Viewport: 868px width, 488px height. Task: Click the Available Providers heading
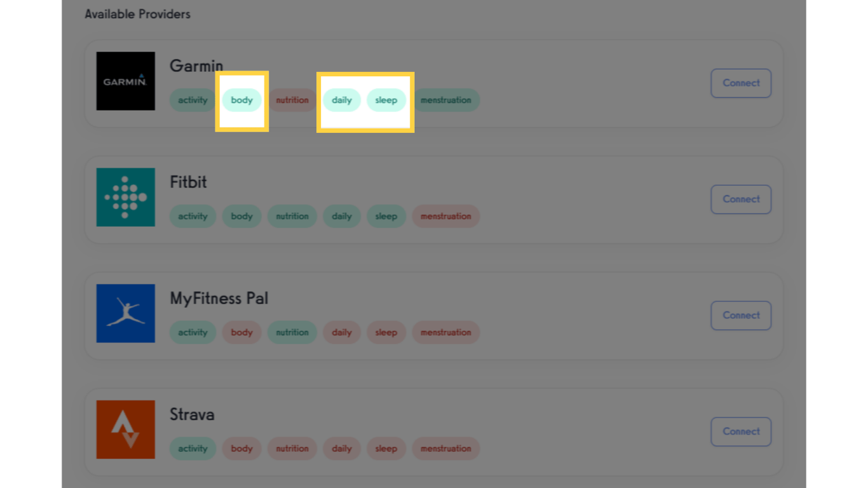pyautogui.click(x=137, y=14)
